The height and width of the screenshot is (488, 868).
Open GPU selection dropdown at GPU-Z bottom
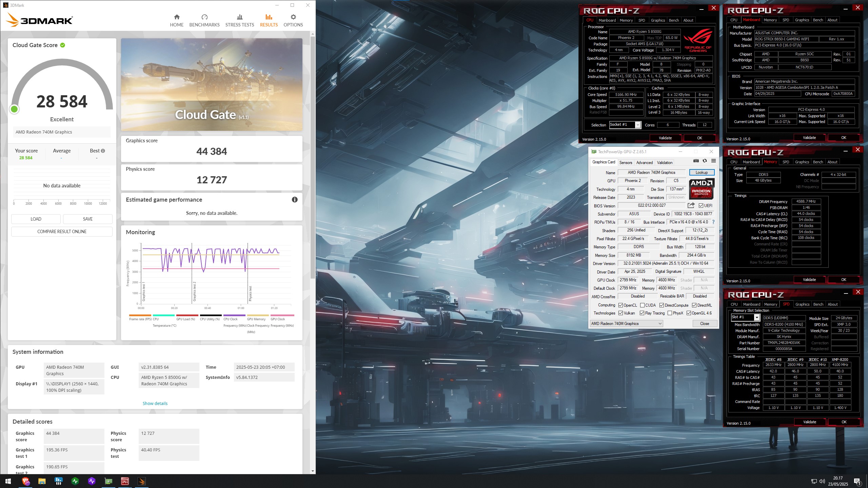pos(627,324)
